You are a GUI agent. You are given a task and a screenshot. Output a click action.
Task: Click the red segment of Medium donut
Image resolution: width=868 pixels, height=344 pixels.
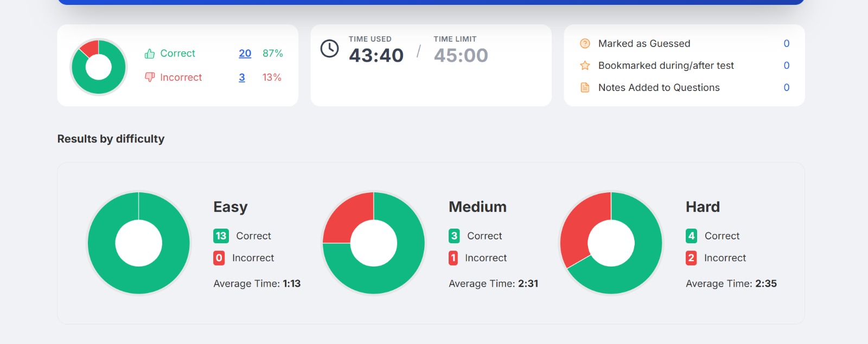pos(347,218)
